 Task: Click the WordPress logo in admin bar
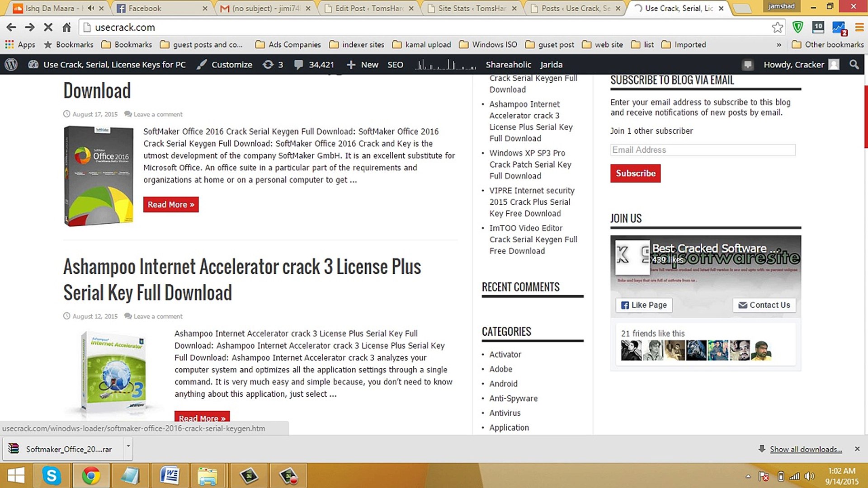11,65
